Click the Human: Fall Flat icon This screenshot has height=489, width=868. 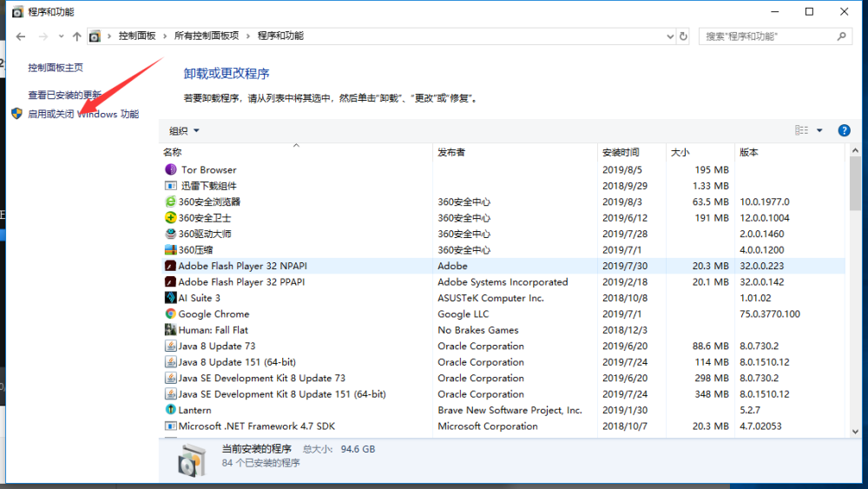coord(170,330)
